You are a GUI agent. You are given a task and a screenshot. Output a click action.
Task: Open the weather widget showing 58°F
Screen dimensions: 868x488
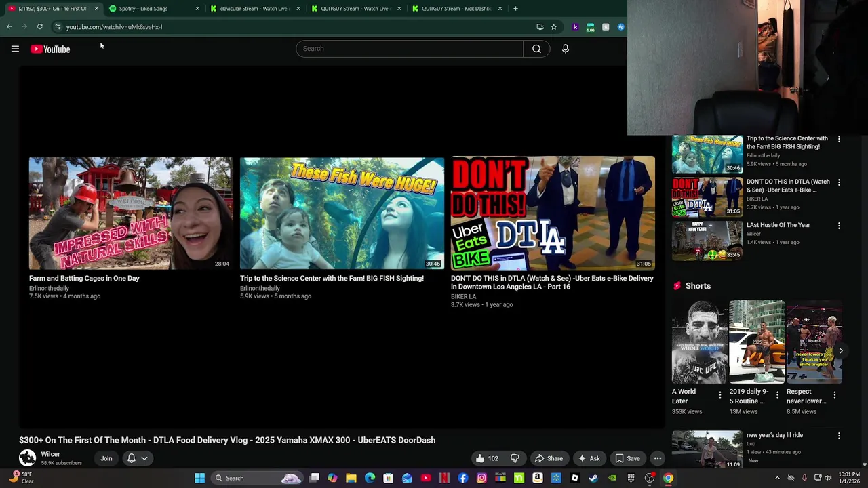(x=20, y=478)
